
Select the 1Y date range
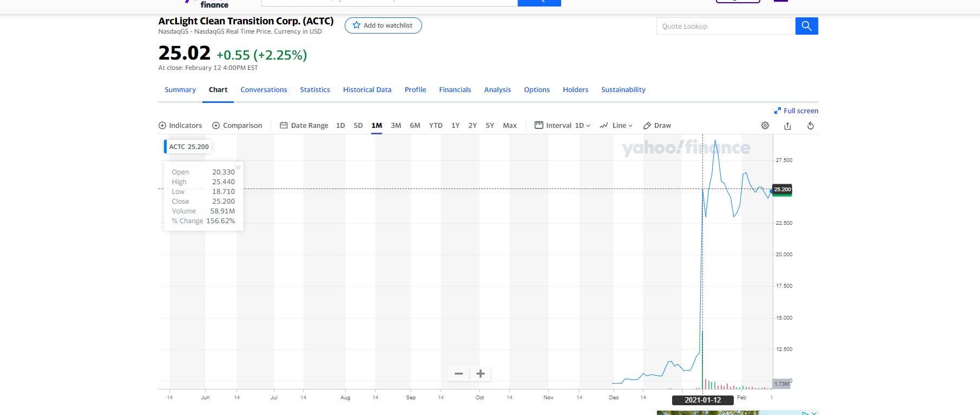pos(456,126)
